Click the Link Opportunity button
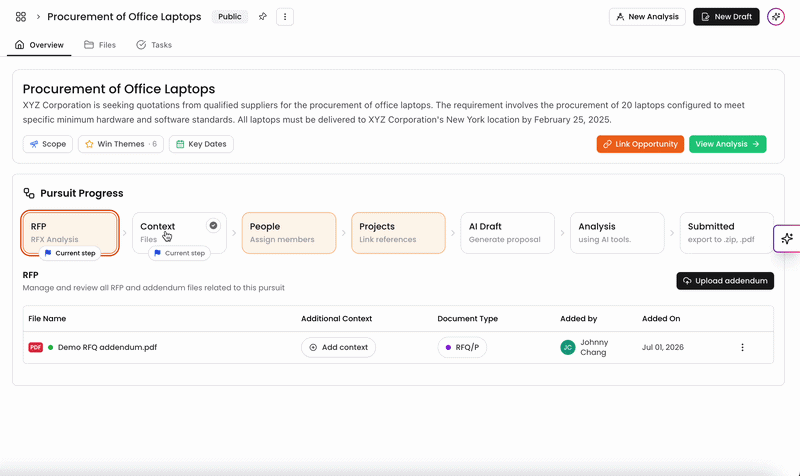This screenshot has width=800, height=476. (640, 144)
